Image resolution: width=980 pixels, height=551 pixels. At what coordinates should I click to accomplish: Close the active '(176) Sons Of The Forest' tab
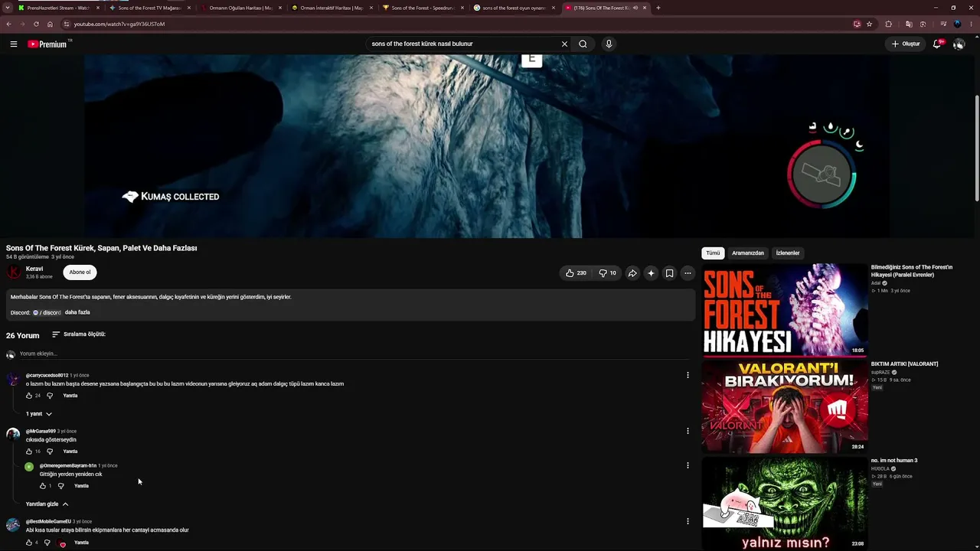point(645,8)
